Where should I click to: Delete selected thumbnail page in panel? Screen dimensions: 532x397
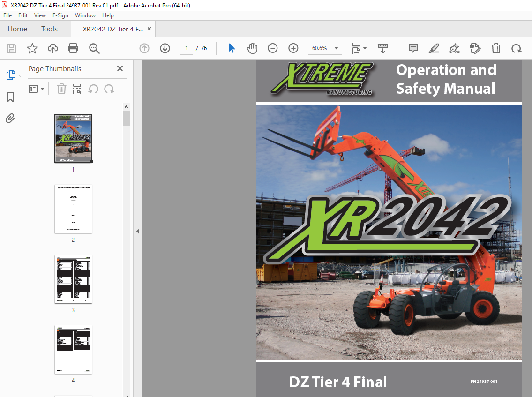click(61, 89)
